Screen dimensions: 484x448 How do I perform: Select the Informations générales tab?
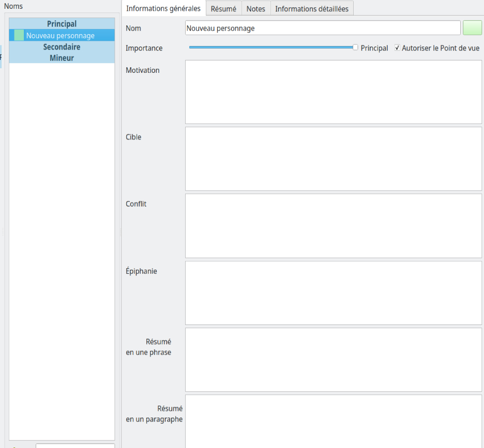coord(163,9)
